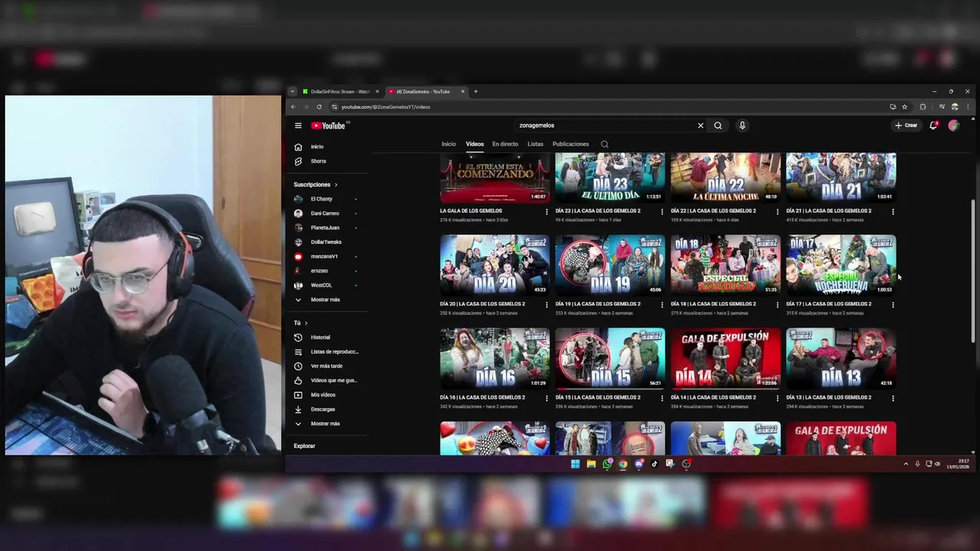Open the Chrome tab search dropdown
This screenshot has width=980, height=551.
[x=292, y=92]
